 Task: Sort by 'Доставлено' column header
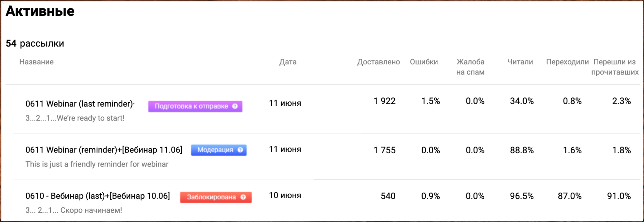point(379,62)
